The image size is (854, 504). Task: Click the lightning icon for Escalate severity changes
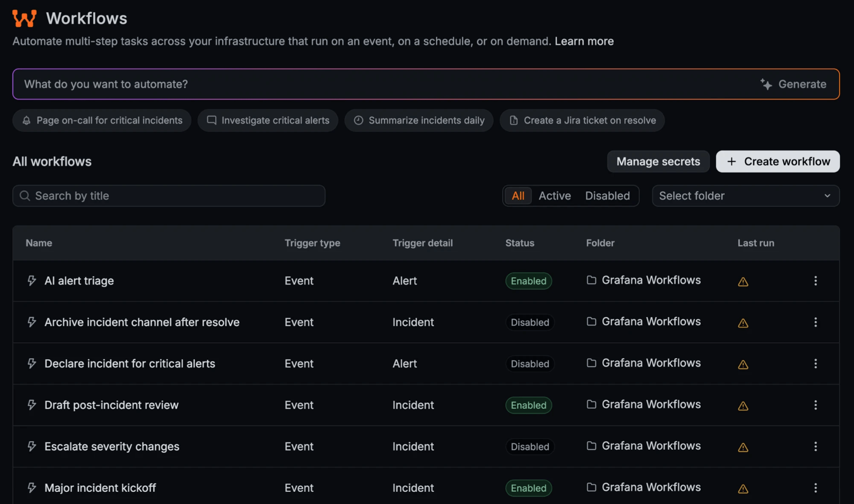pyautogui.click(x=32, y=446)
